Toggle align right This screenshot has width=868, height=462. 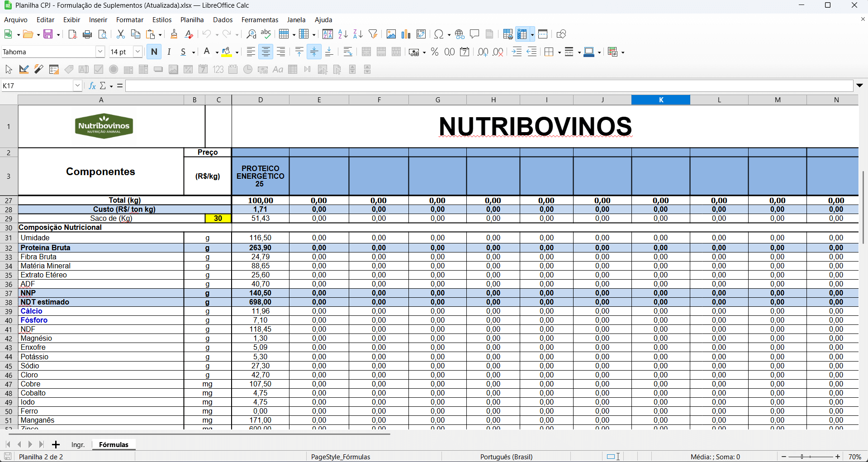pos(281,52)
